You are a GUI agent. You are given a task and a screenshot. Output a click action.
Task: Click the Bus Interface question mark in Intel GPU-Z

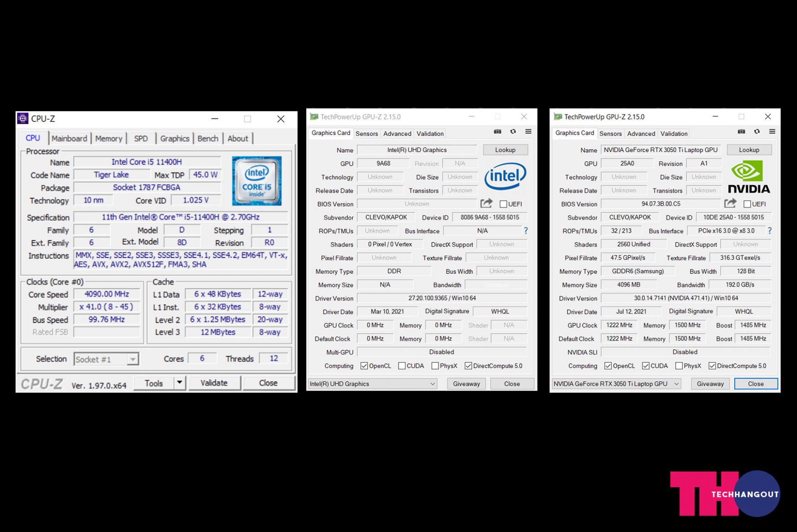[x=526, y=231]
